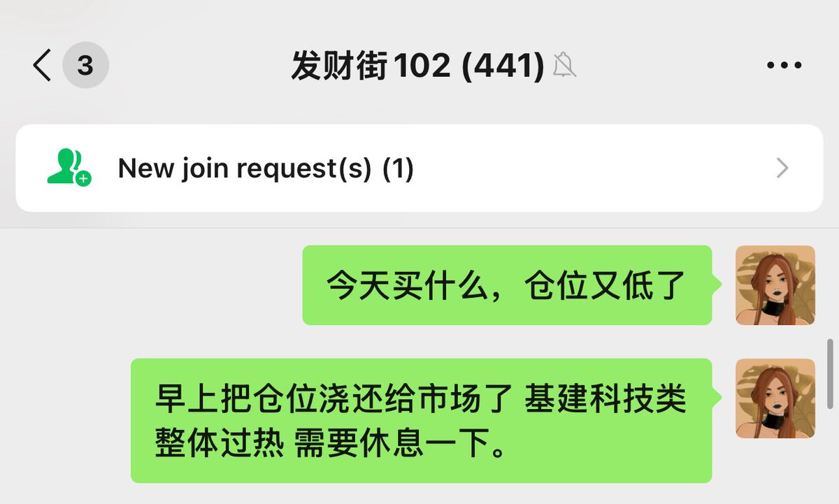Image resolution: width=839 pixels, height=504 pixels.
Task: Click the member count (441) in title
Action: (502, 66)
